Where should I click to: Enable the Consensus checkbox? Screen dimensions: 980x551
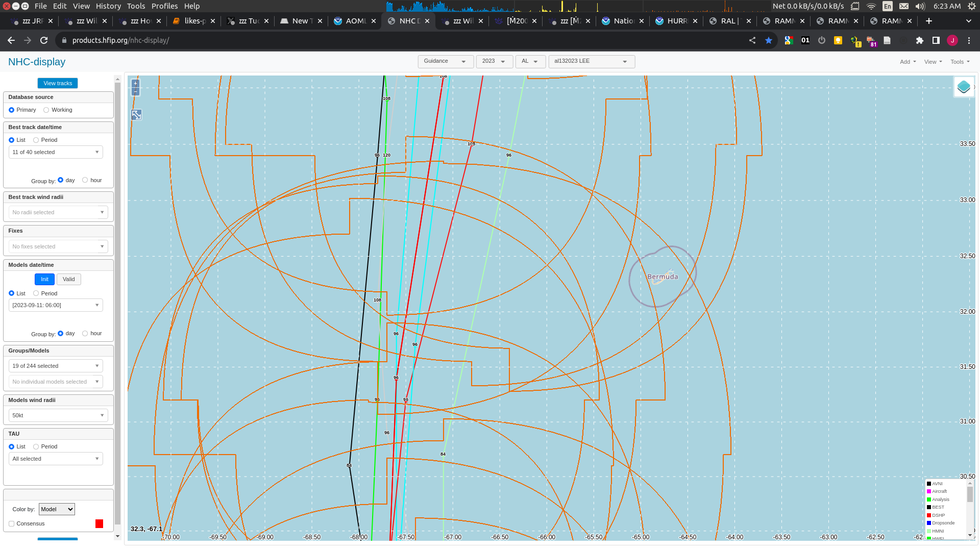point(11,524)
